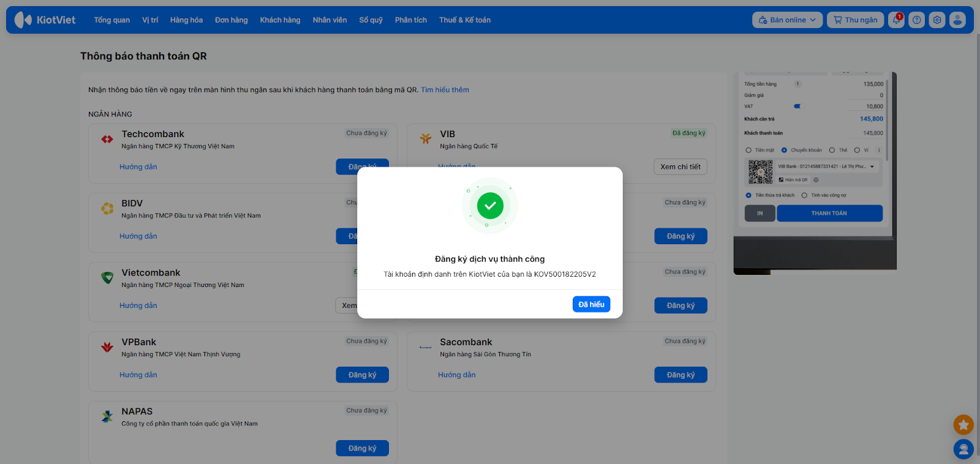Open the Tổng quan menu
Image resolution: width=980 pixels, height=464 pixels.
click(112, 20)
